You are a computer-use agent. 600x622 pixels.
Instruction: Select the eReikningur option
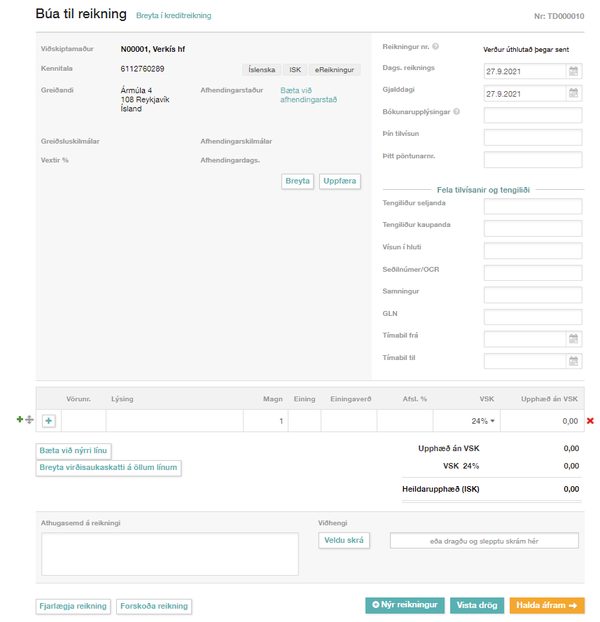tap(333, 70)
